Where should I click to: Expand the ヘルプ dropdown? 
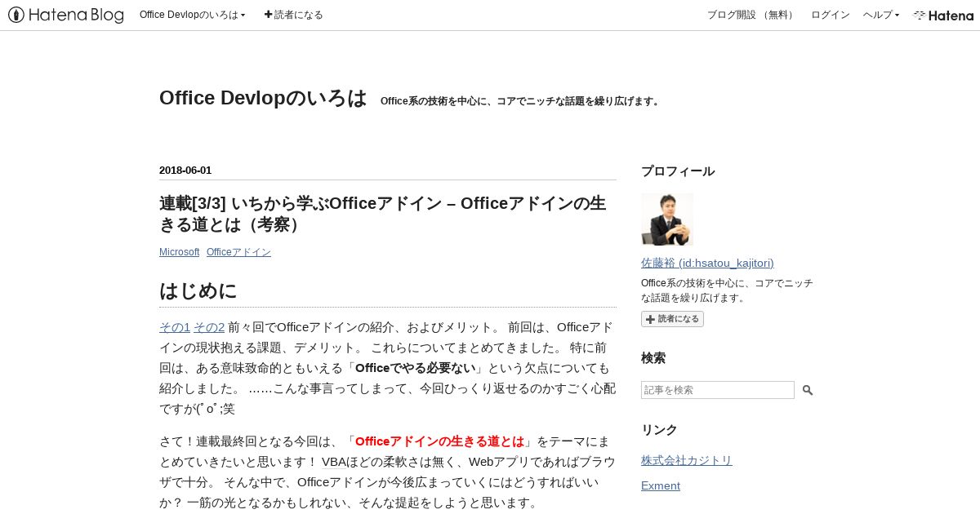[881, 15]
